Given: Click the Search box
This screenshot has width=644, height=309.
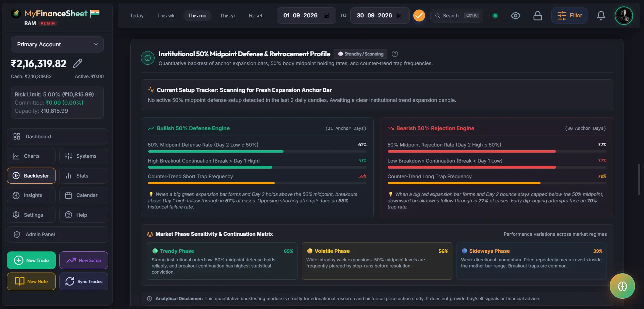Looking at the screenshot, I should (x=456, y=16).
